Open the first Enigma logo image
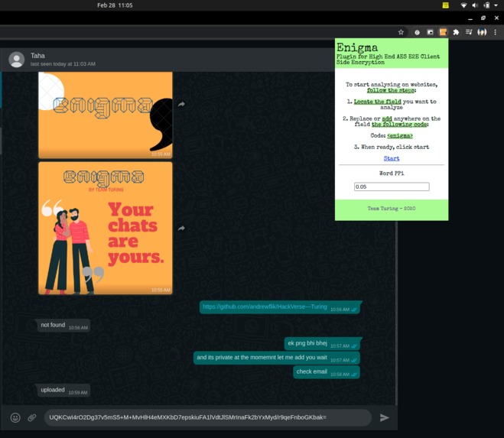Screen dimensions: 504x438 [x=106, y=115]
